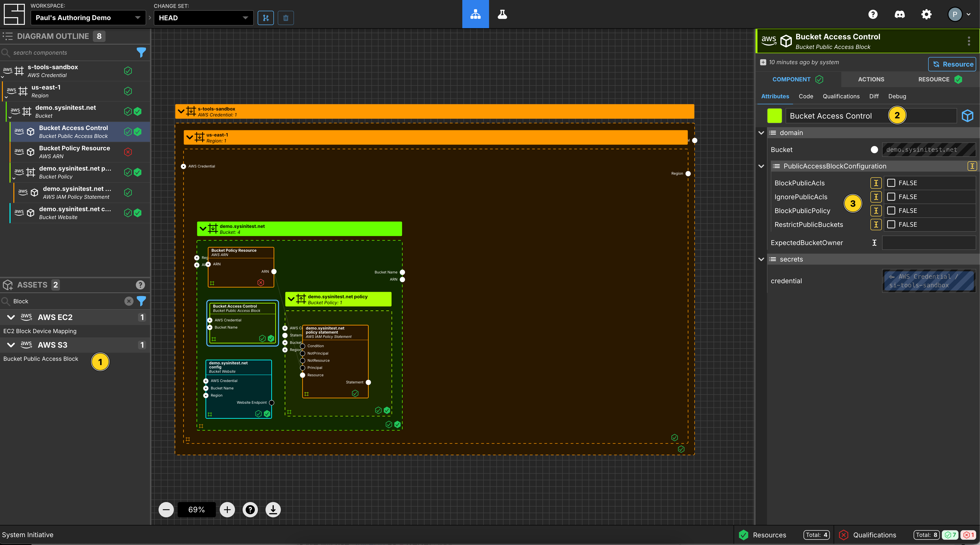Zoom out the diagram canvas
Screen dimensions: 980x545
(166, 510)
